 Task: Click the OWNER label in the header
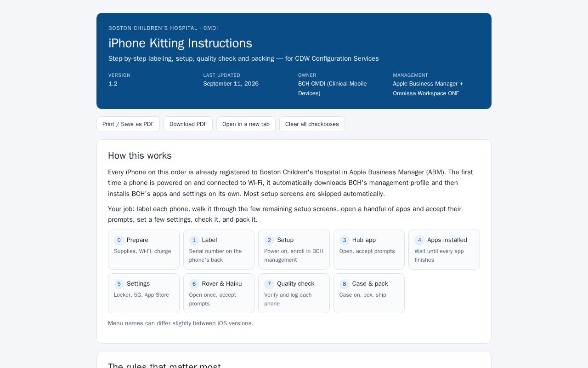click(307, 75)
